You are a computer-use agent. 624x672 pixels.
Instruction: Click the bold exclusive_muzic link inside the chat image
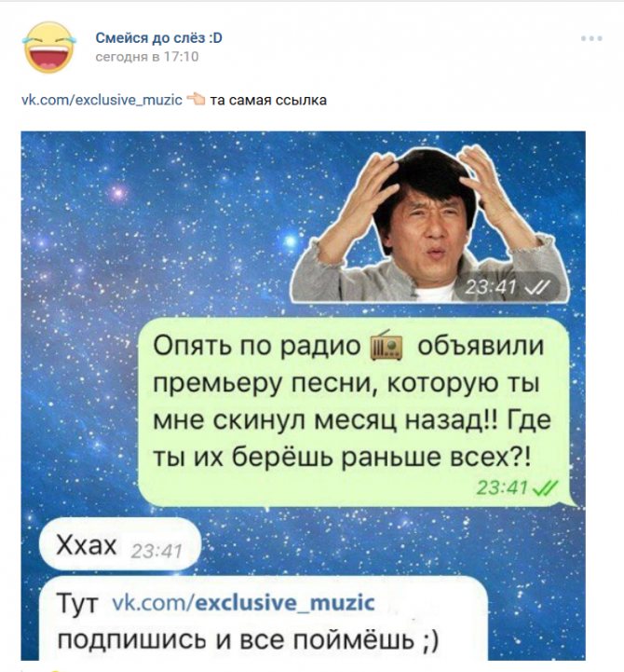(x=284, y=603)
